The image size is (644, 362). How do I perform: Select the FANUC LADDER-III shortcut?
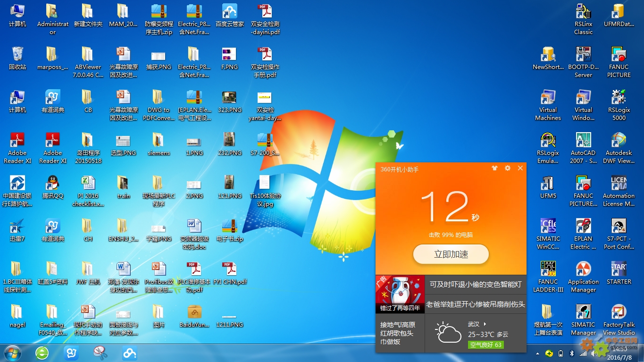tap(548, 277)
